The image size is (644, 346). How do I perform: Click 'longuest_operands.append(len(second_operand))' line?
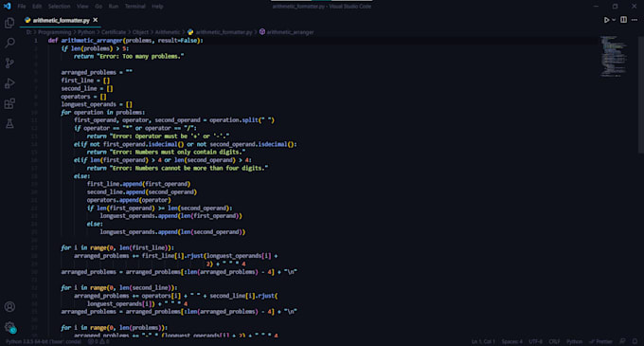tap(172, 232)
